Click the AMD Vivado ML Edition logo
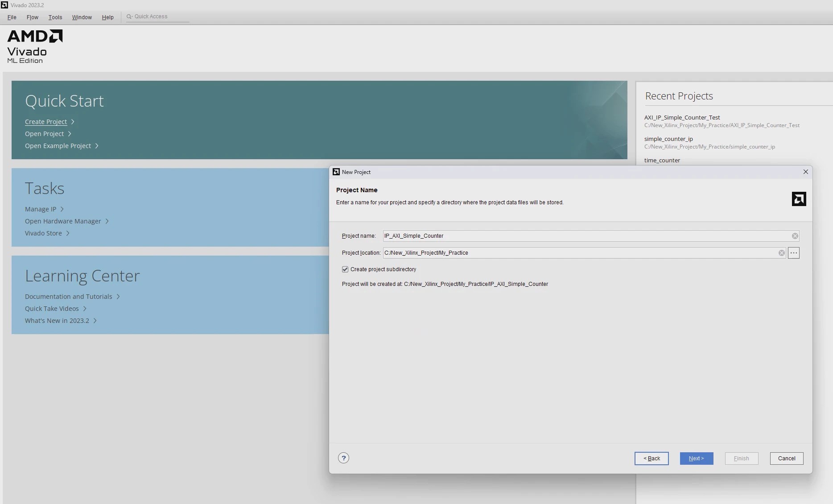Screen dimensions: 833x504 35,47
